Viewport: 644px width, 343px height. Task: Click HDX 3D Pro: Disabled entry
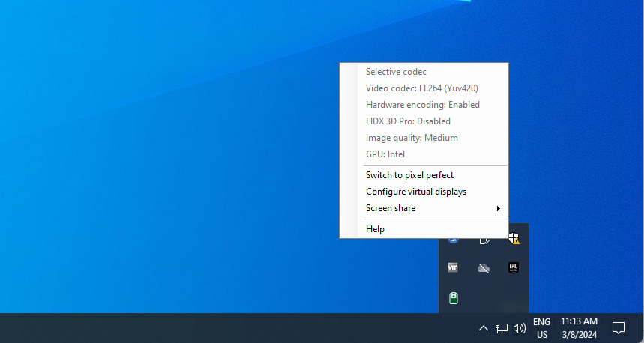408,121
